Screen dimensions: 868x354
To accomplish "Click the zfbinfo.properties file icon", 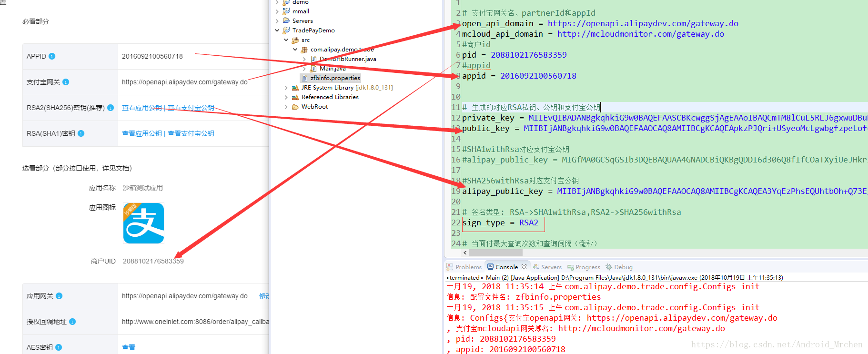I will coord(304,78).
